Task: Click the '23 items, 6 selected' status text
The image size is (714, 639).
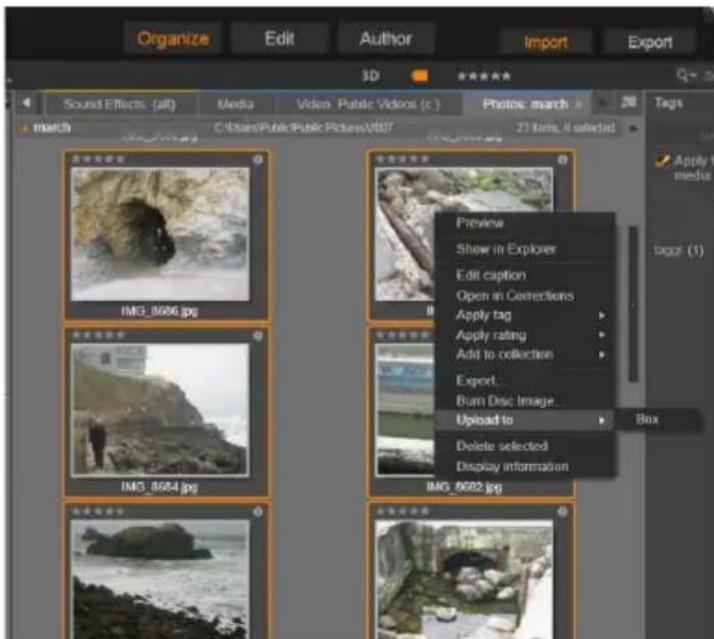Action: pyautogui.click(x=566, y=128)
